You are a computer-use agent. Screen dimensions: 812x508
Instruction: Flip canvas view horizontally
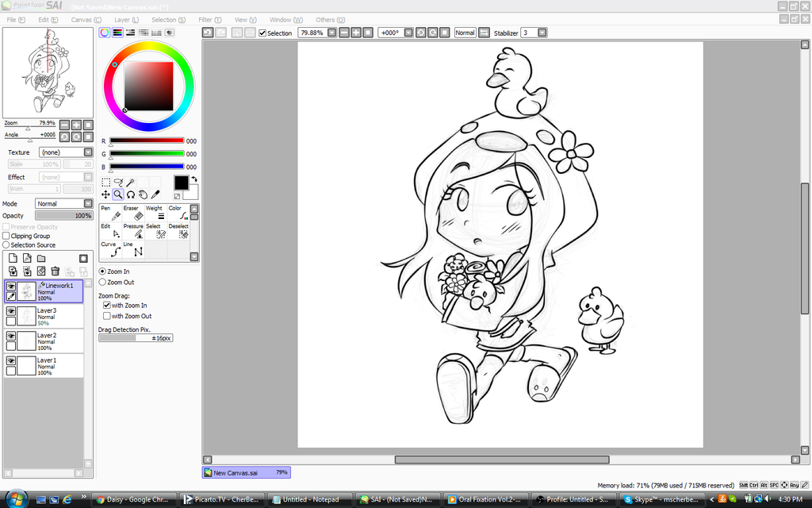point(484,33)
